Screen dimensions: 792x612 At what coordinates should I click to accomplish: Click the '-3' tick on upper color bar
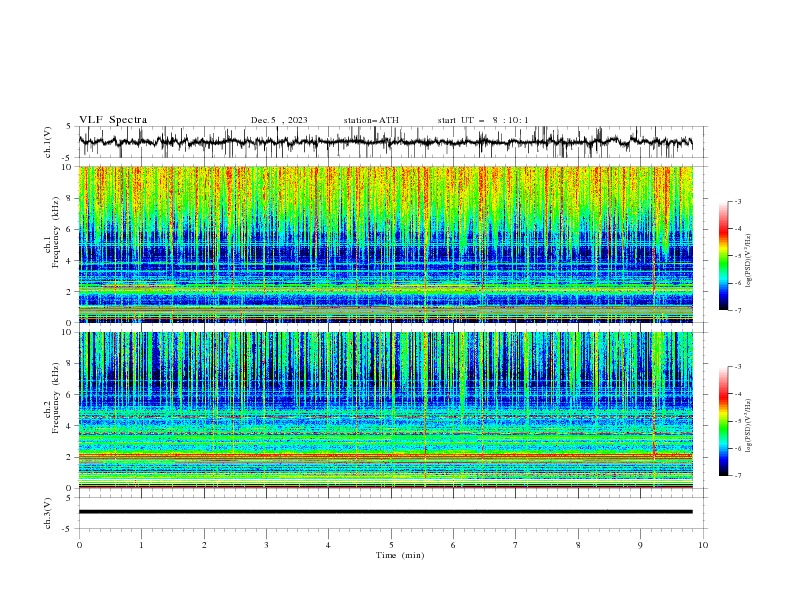tap(737, 201)
